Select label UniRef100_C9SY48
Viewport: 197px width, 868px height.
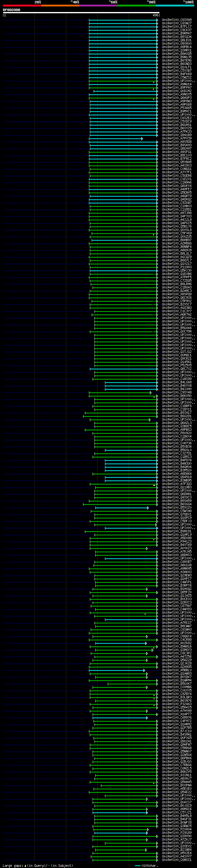tap(176, 393)
